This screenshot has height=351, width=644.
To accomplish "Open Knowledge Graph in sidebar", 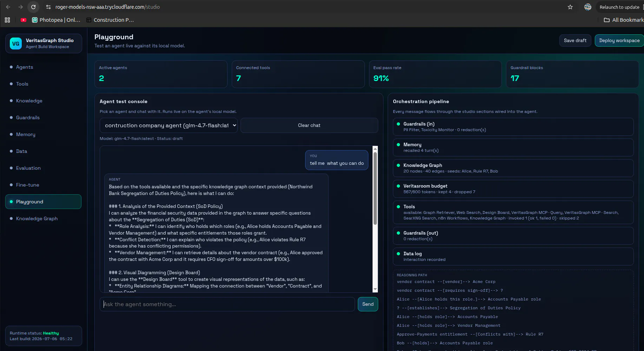I will pos(43,218).
